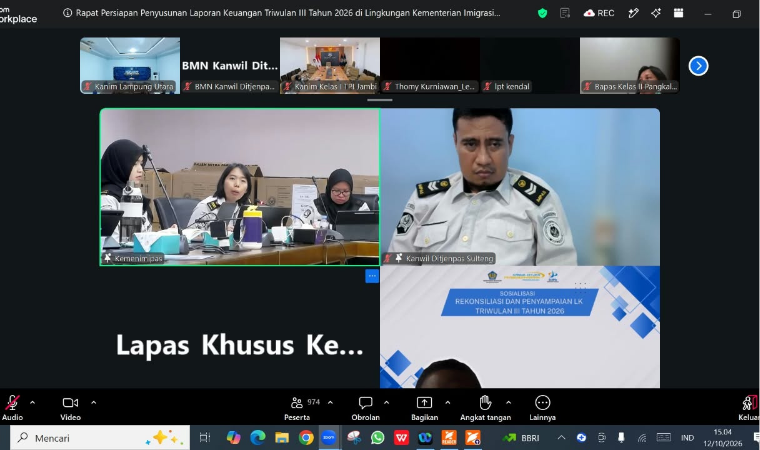The height and width of the screenshot is (450, 760).
Task: Open Google Chrome from taskbar
Action: click(306, 438)
